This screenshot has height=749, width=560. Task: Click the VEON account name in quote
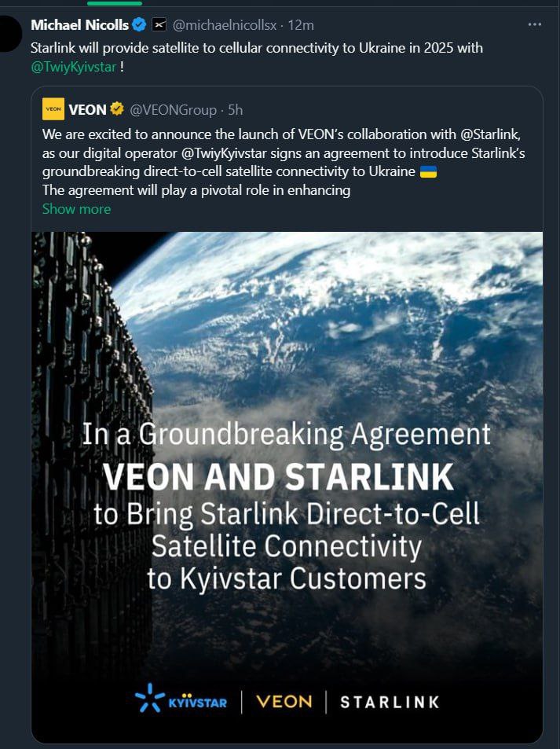coord(87,109)
